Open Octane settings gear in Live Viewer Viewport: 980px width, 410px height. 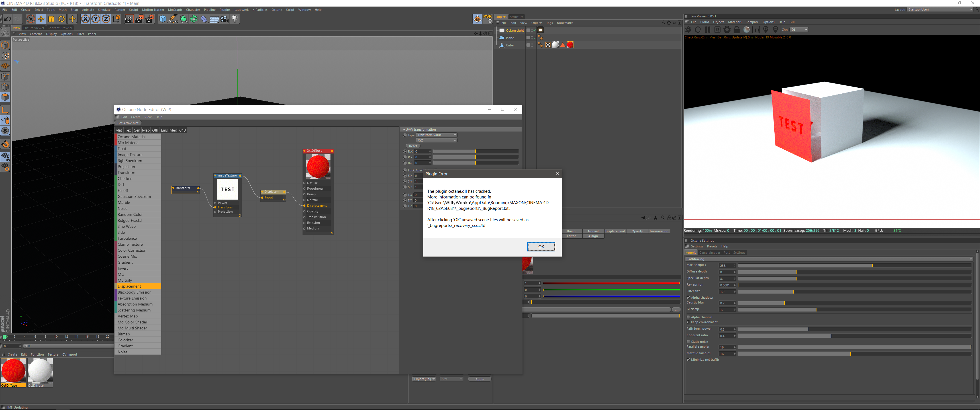click(727, 30)
